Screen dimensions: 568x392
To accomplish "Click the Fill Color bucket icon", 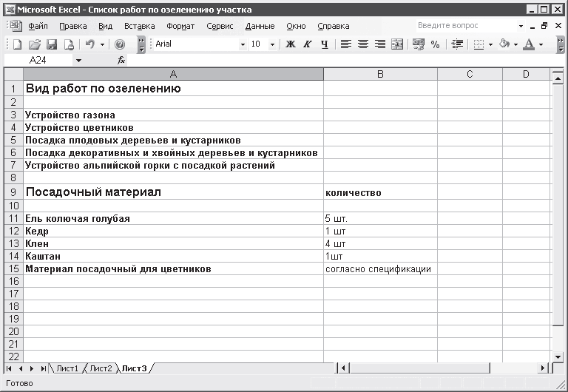I will 504,44.
